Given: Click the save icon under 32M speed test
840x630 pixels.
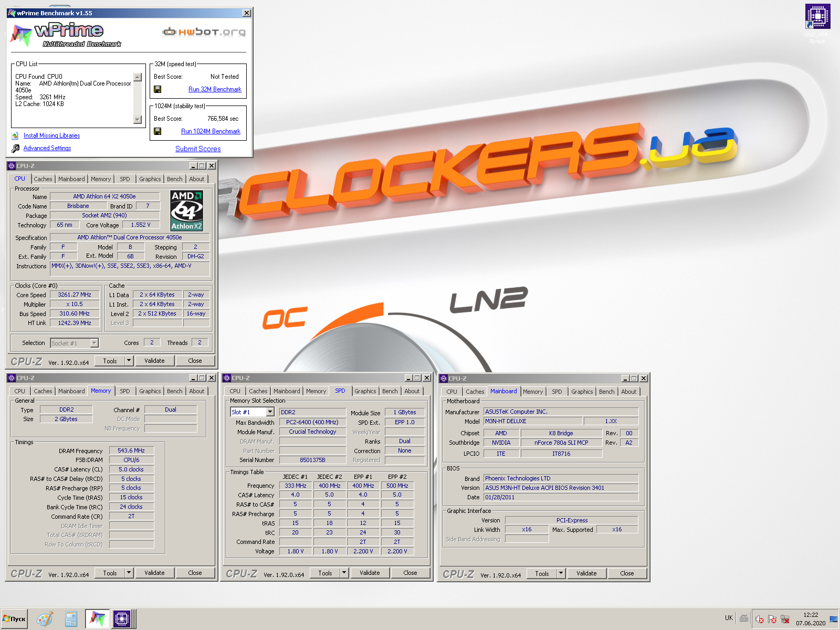Looking at the screenshot, I should click(x=157, y=89).
